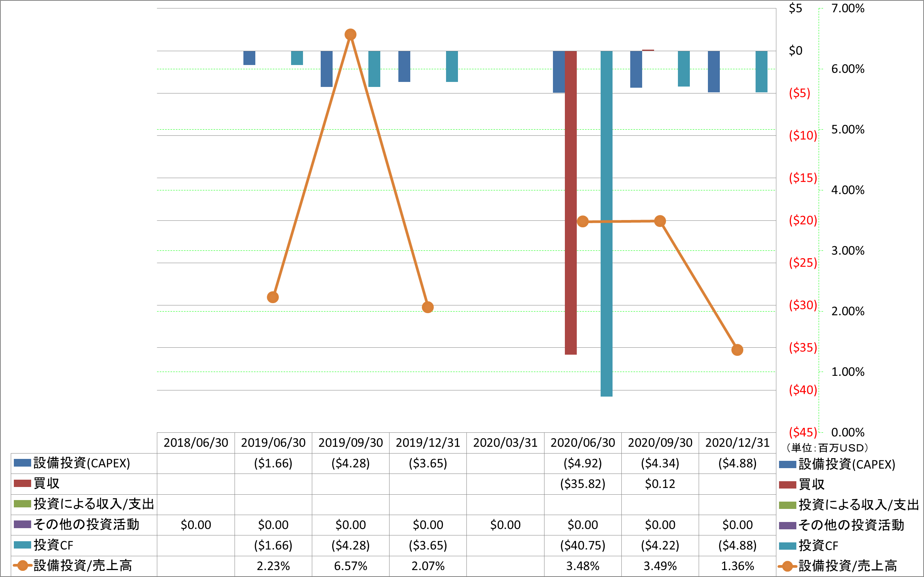The image size is (924, 577).
Task: Click the ($40.75) 投資CF table cell
Action: point(583,545)
